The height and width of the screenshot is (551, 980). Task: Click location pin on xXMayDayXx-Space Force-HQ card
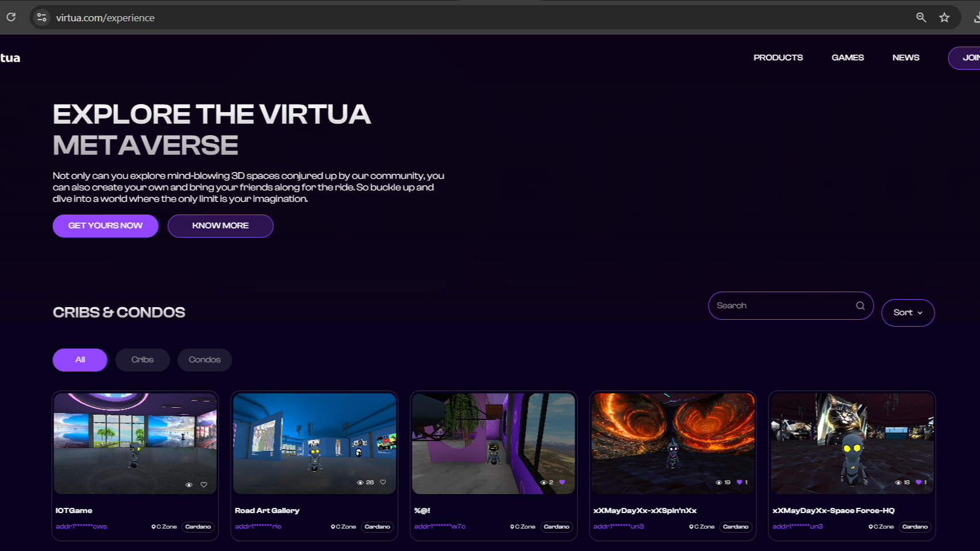click(x=871, y=527)
